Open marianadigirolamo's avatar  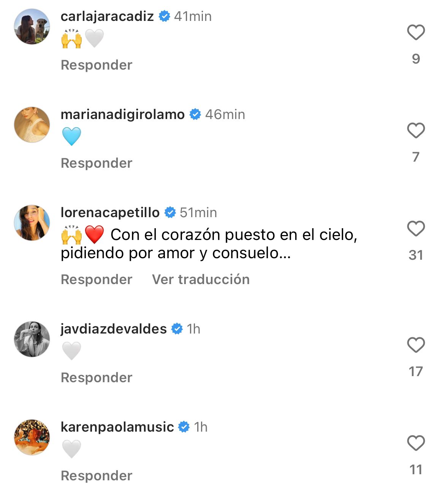click(32, 125)
